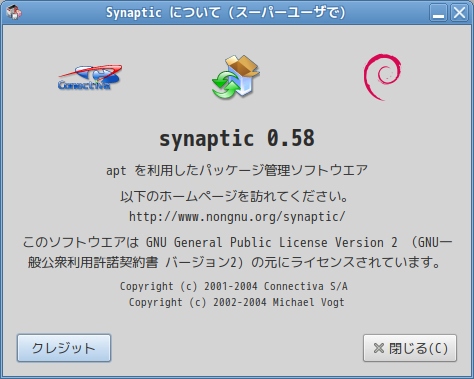Minimize the Synaptic about dialog
Screen dimensions: 474x379
438,13
